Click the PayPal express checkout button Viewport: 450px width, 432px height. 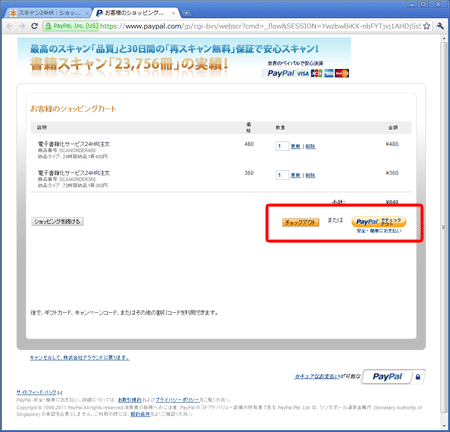[x=379, y=222]
